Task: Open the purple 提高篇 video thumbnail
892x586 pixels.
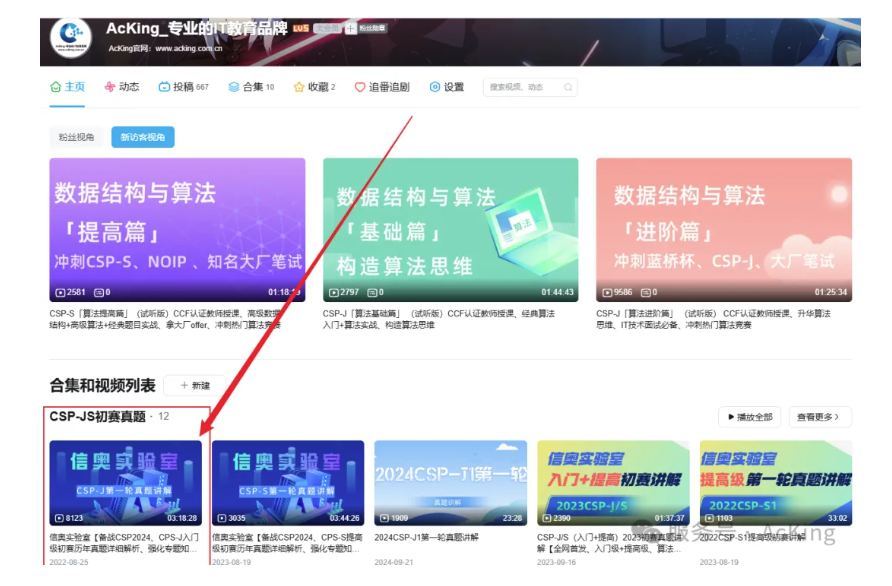Action: tap(177, 230)
